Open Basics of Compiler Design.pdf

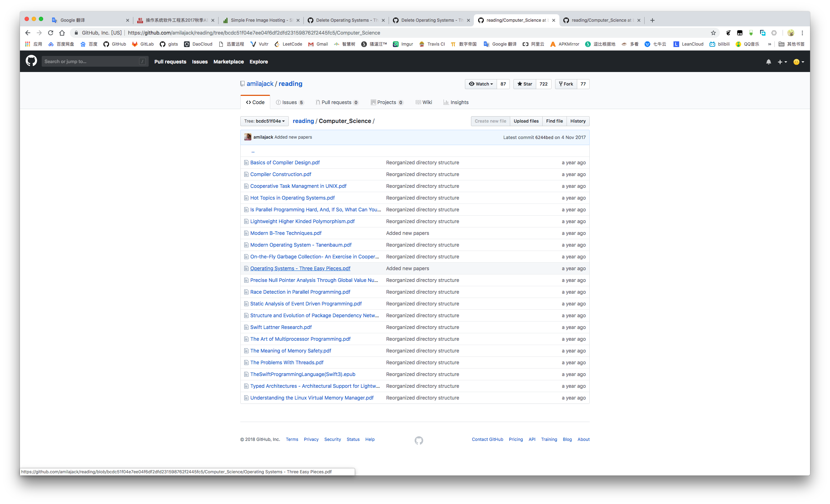coord(285,163)
